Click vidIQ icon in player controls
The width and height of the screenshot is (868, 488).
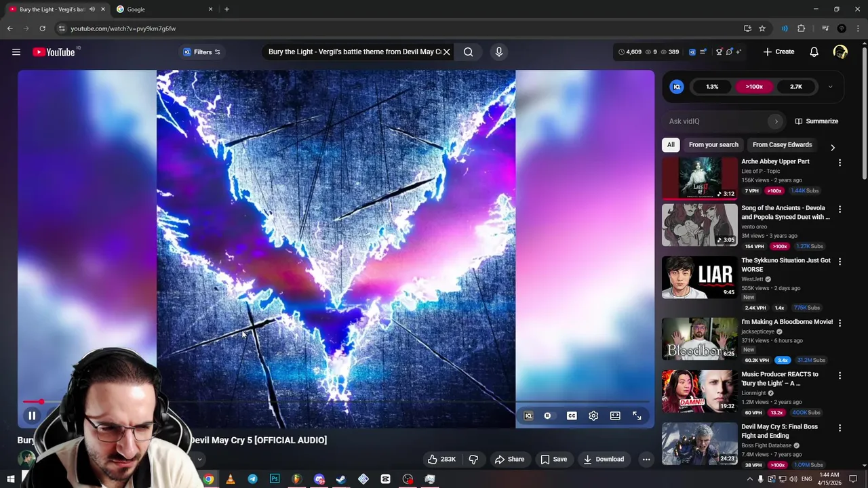click(529, 415)
